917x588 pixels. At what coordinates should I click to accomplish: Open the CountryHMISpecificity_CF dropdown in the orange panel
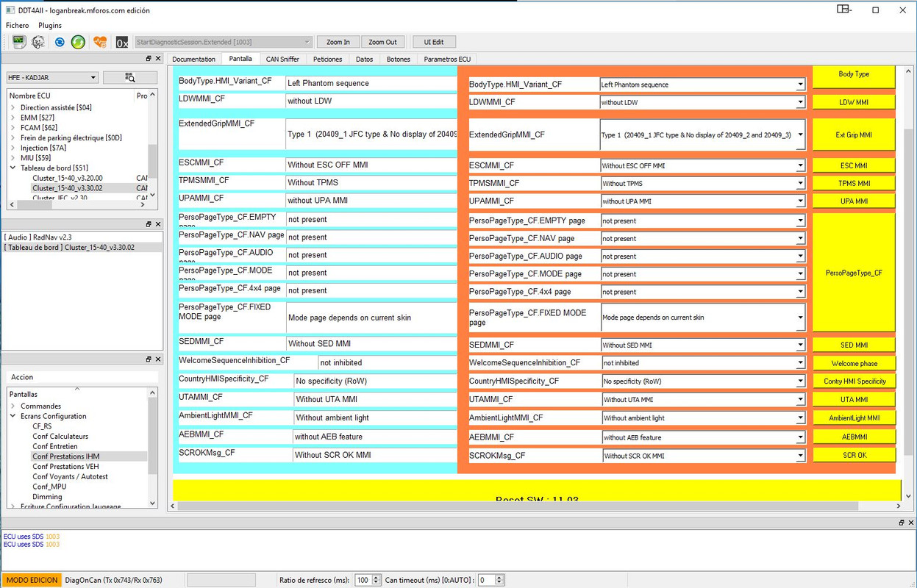(702, 381)
